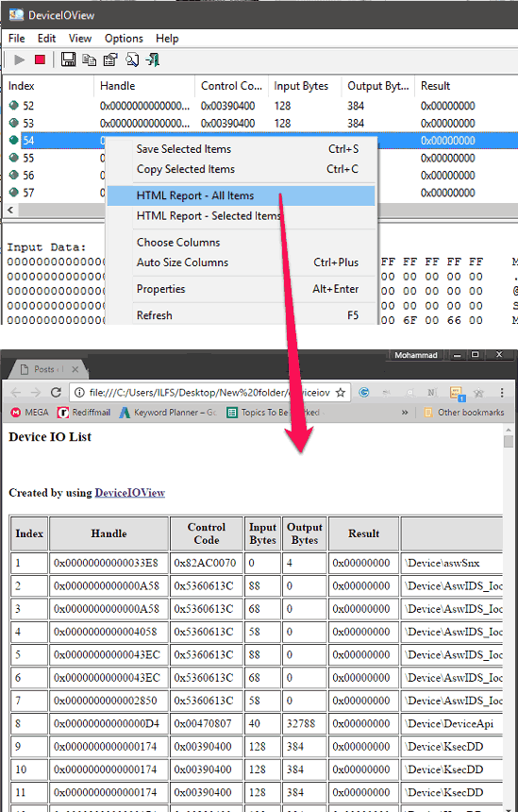
Task: Click the red Stop capture icon
Action: coord(40,60)
